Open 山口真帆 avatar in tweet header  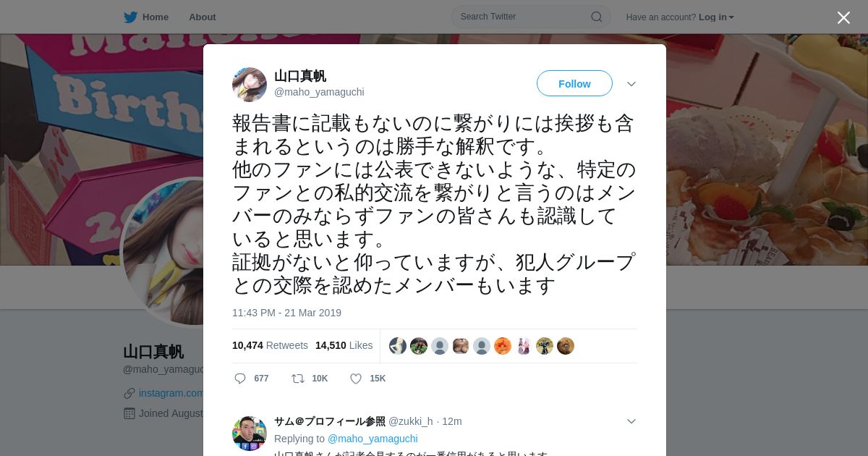pyautogui.click(x=250, y=85)
